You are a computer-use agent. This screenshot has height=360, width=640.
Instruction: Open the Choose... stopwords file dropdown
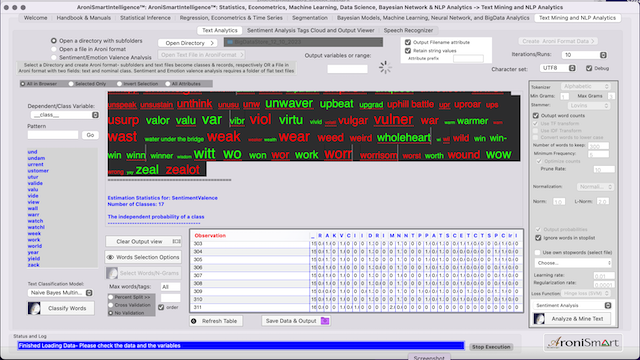tap(573, 263)
